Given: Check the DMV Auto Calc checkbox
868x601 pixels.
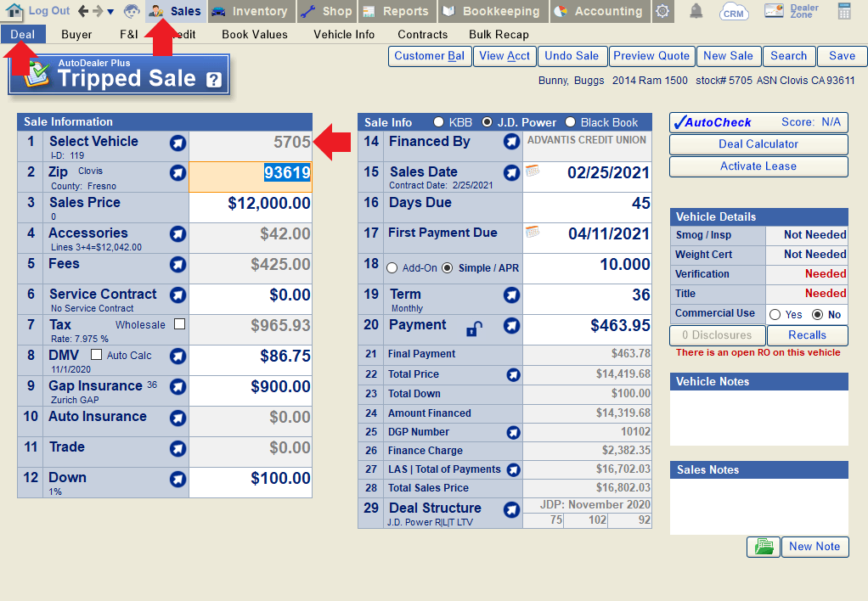Looking at the screenshot, I should [x=96, y=354].
